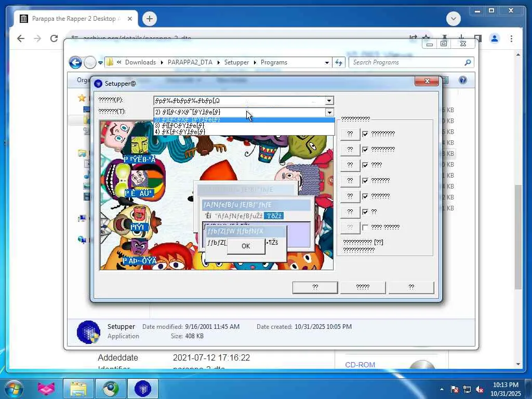Screen dimensions: 532x399
Task: Click the '??' button beside the '????' checkbox
Action: [x=350, y=165]
